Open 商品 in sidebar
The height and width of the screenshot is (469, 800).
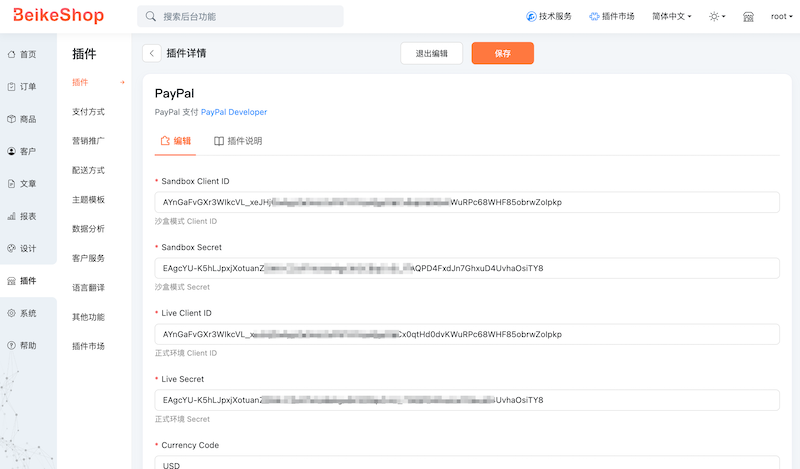click(22, 119)
